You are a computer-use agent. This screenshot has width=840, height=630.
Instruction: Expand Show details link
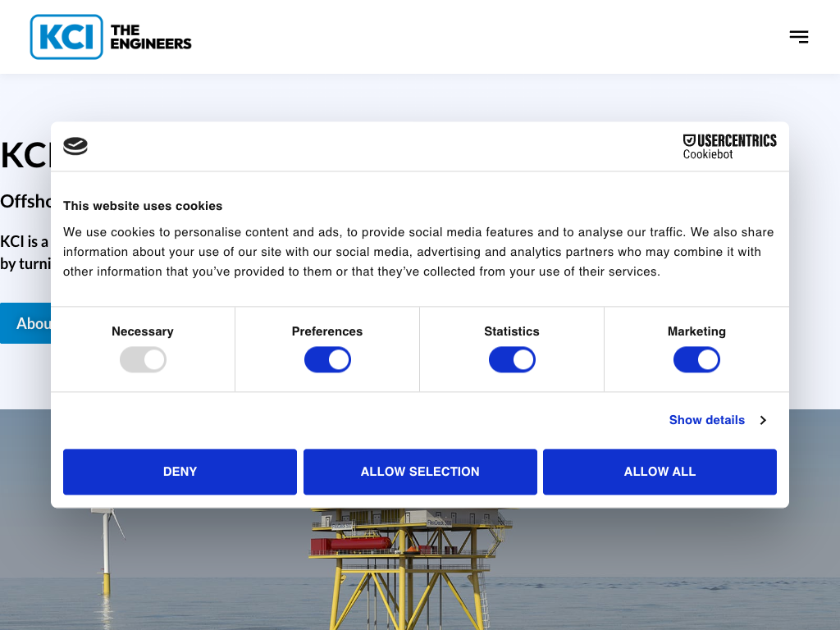tap(706, 420)
